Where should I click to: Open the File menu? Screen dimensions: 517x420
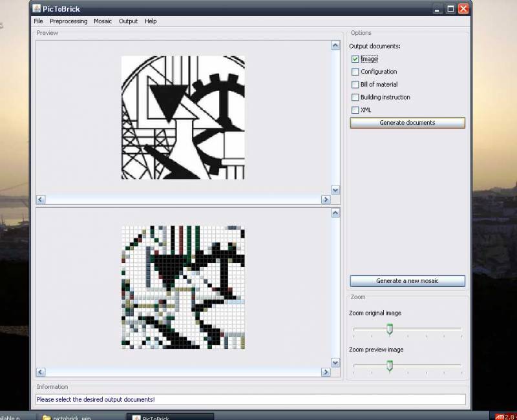point(38,21)
